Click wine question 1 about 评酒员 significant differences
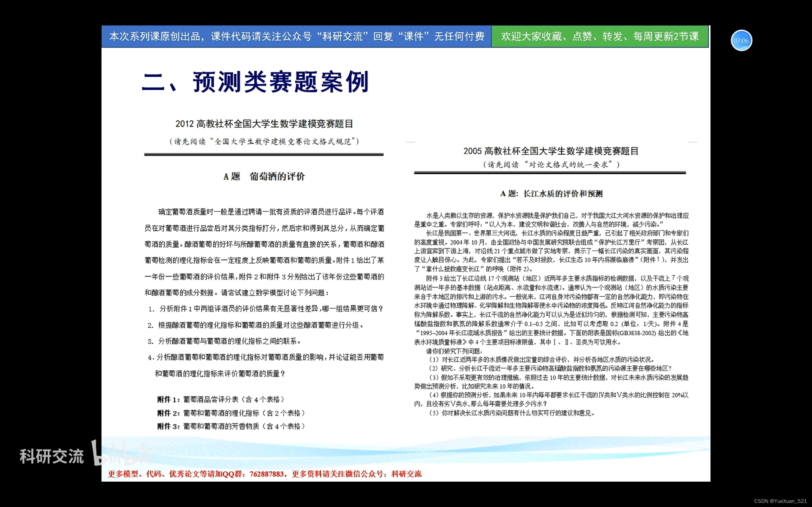 point(266,309)
